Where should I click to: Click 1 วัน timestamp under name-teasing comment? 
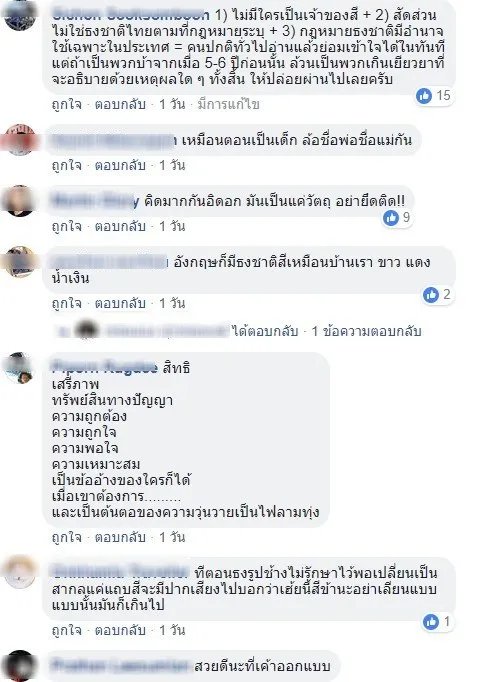(172, 165)
